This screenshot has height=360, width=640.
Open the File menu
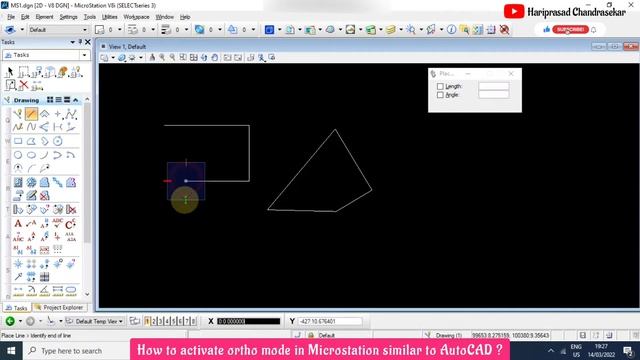(11, 17)
